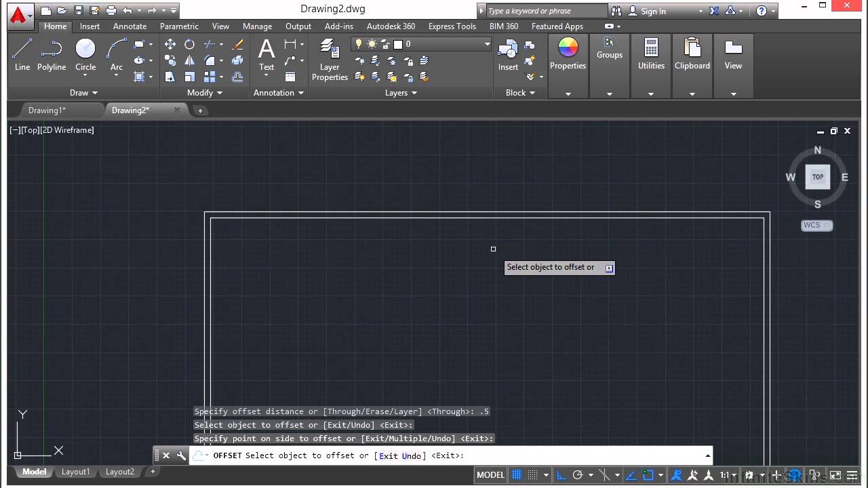
Task: Toggle the MODEL space button in status bar
Action: pos(490,475)
